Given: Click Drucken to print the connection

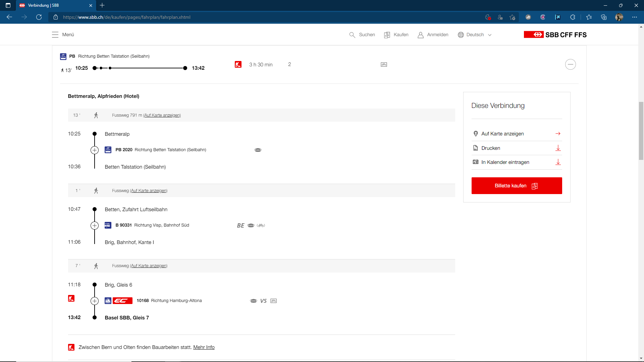Looking at the screenshot, I should pos(517,148).
